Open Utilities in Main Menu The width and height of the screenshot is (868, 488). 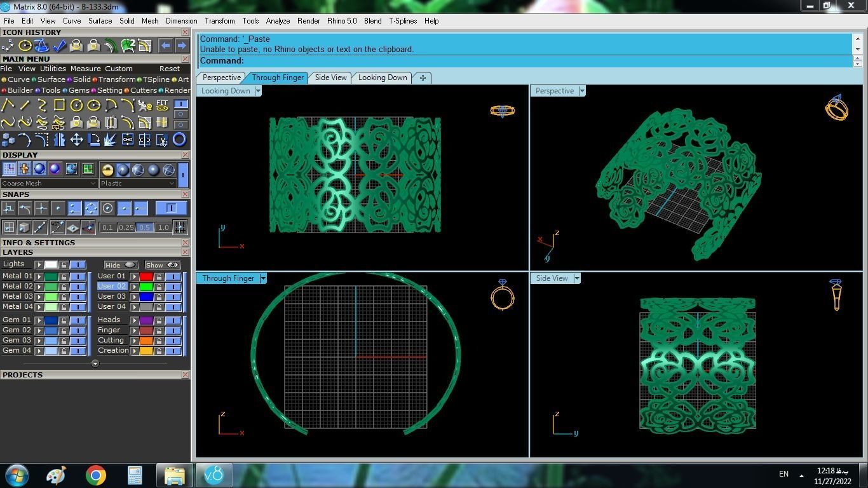coord(53,69)
